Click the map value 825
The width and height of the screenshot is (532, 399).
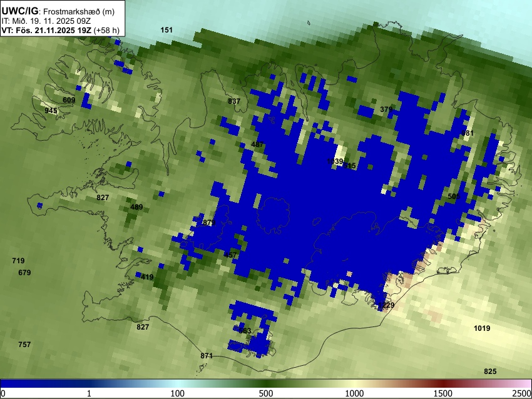pyautogui.click(x=490, y=371)
